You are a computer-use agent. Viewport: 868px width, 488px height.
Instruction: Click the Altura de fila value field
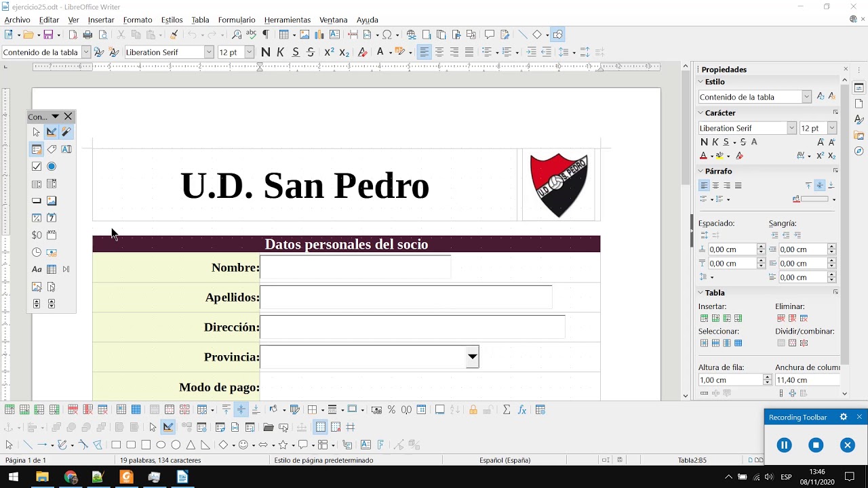point(730,380)
